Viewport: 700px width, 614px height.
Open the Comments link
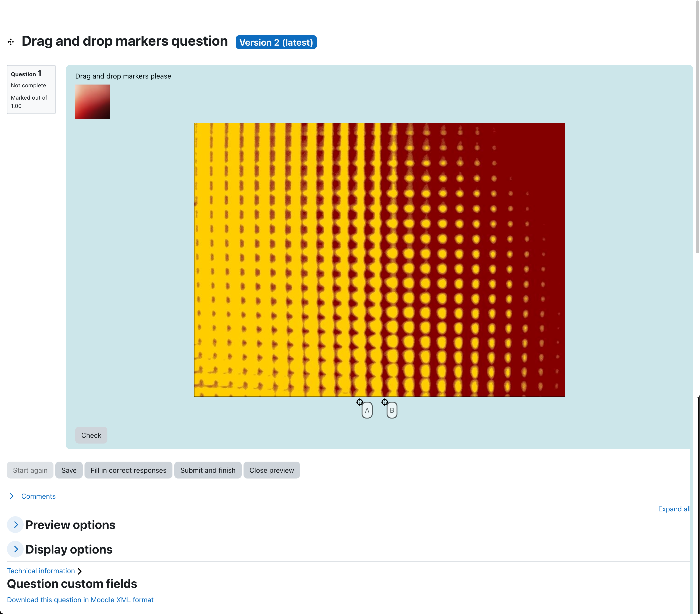[x=38, y=496]
